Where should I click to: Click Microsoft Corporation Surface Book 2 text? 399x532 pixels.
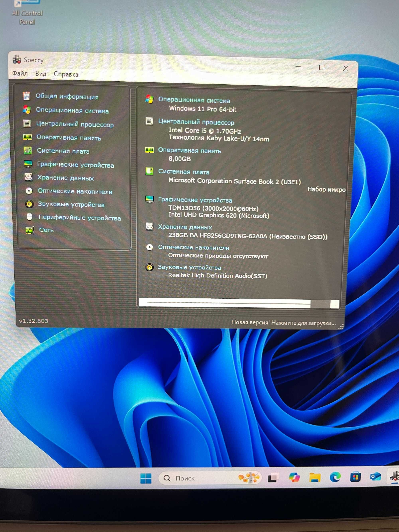click(234, 181)
